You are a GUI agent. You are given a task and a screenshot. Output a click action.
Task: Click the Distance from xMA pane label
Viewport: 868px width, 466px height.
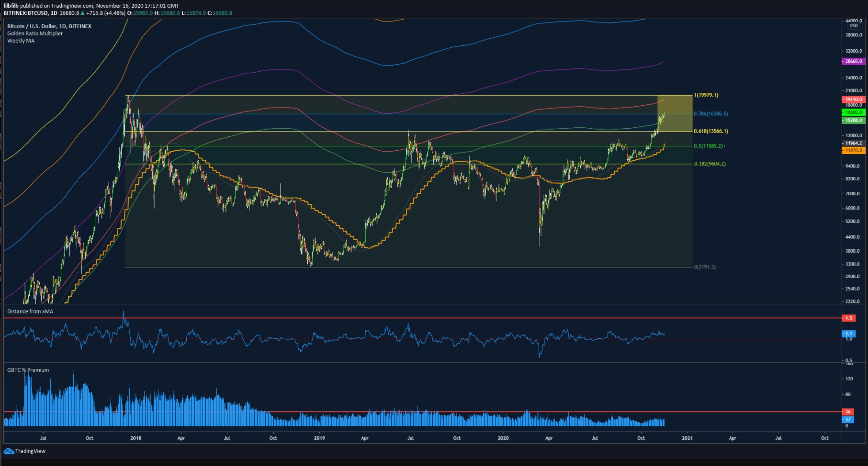[30, 311]
